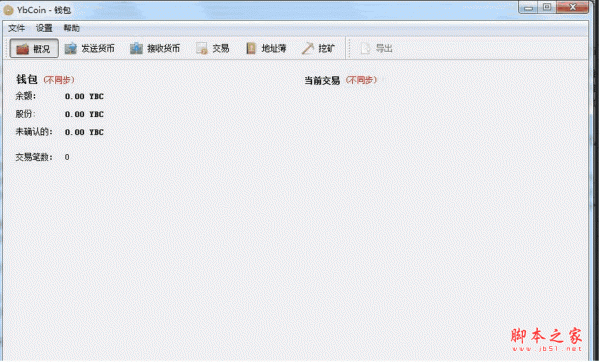Click the 钱包 wallet heading
The width and height of the screenshot is (600, 362).
point(27,79)
